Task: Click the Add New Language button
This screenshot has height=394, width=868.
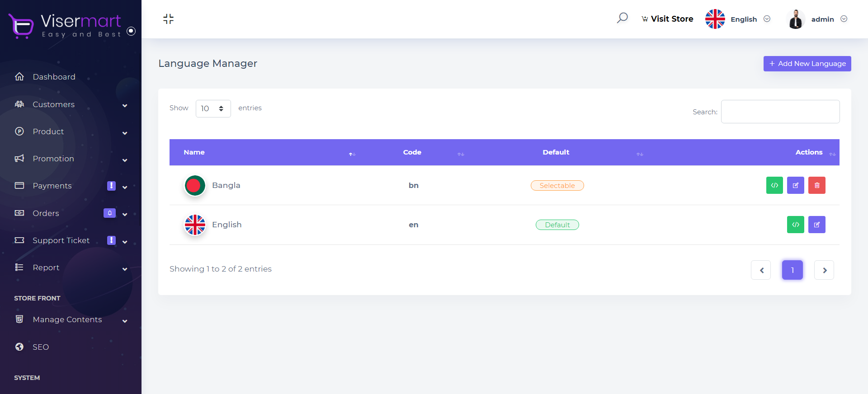Action: 807,64
